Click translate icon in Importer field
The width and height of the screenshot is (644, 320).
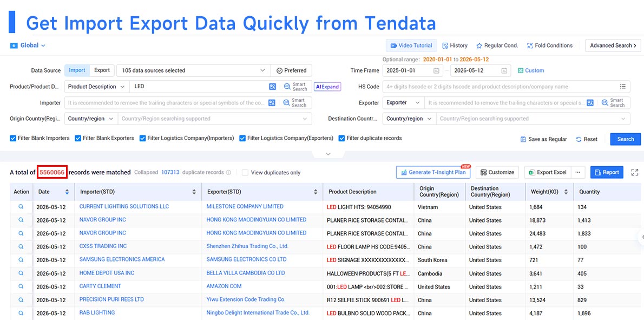[272, 103]
